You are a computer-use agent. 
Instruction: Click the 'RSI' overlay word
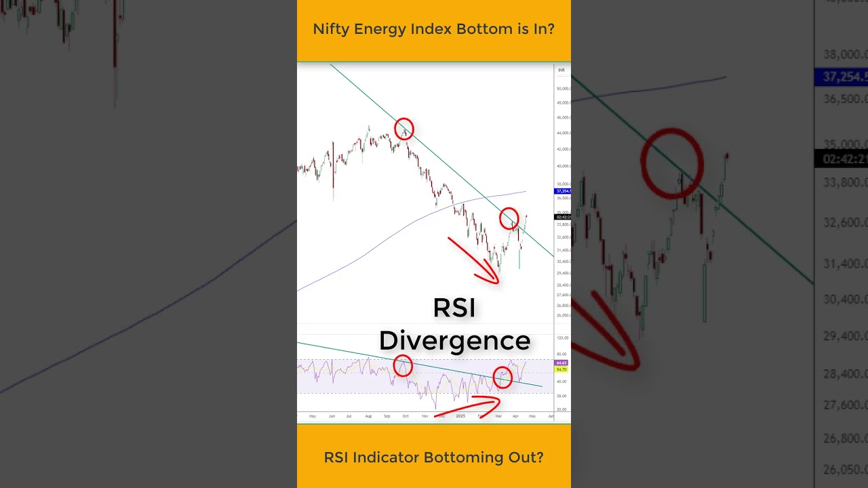pyautogui.click(x=454, y=308)
